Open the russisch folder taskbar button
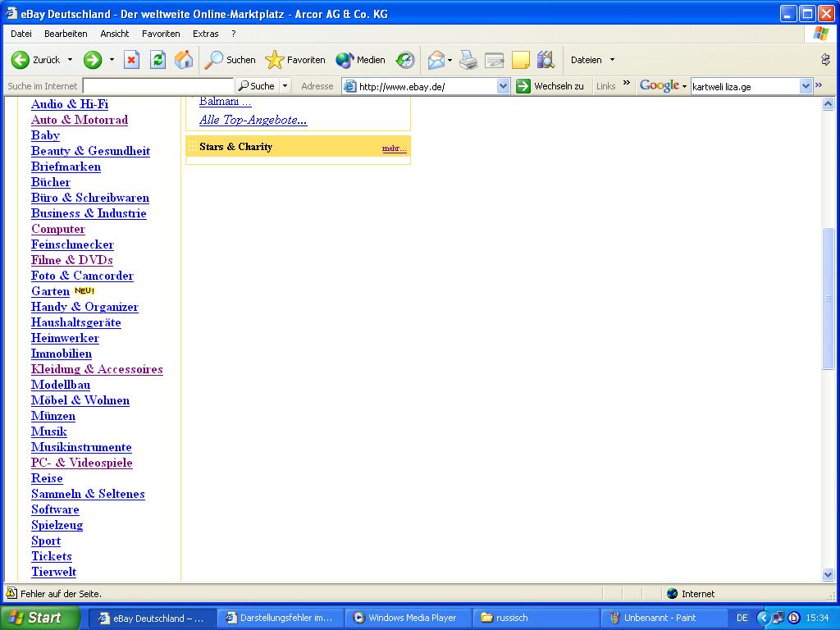Image resolution: width=840 pixels, height=630 pixels. 536,618
